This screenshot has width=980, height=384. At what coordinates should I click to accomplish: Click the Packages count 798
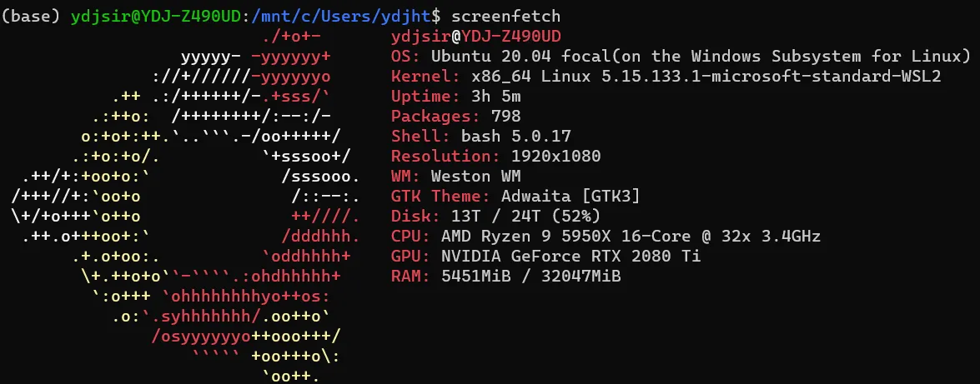(x=506, y=117)
